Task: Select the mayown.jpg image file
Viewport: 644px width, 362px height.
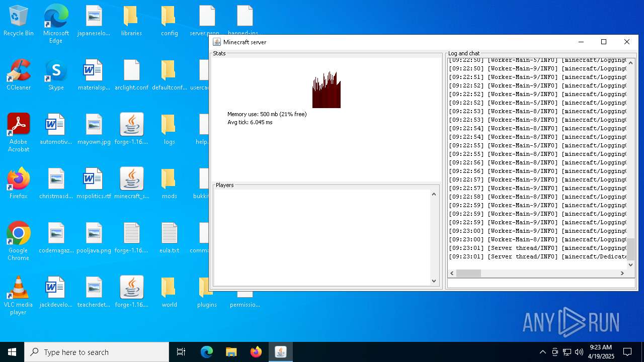Action: pos(94,129)
